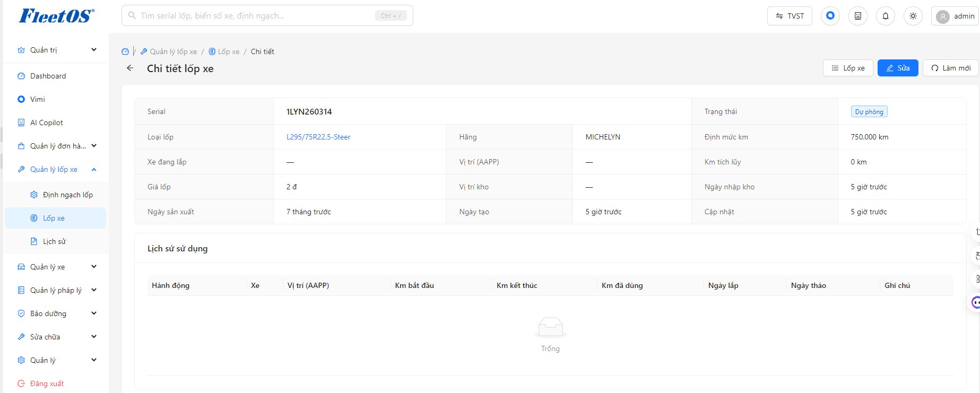Viewport: 980px width, 393px height.
Task: Click the dashboard home icon in breadcrumb
Action: tap(125, 51)
